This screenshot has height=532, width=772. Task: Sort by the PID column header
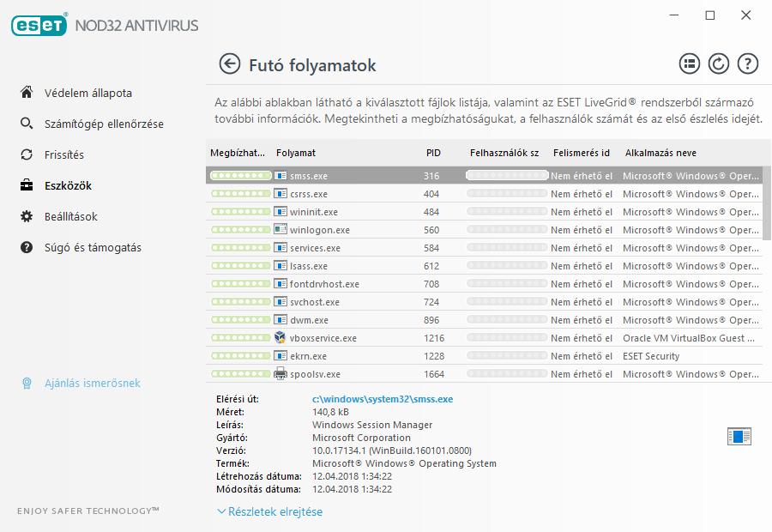(433, 153)
